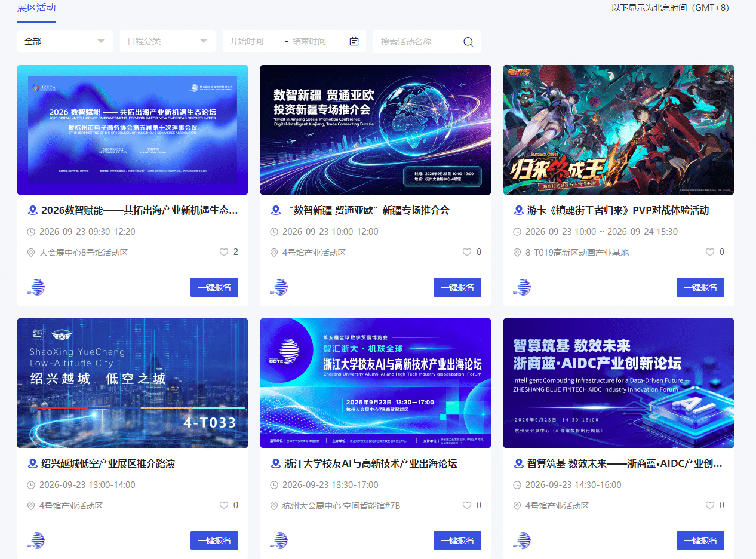Click the time text 2026-09-23 13:30-17:00
The height and width of the screenshot is (559, 756).
[330, 485]
